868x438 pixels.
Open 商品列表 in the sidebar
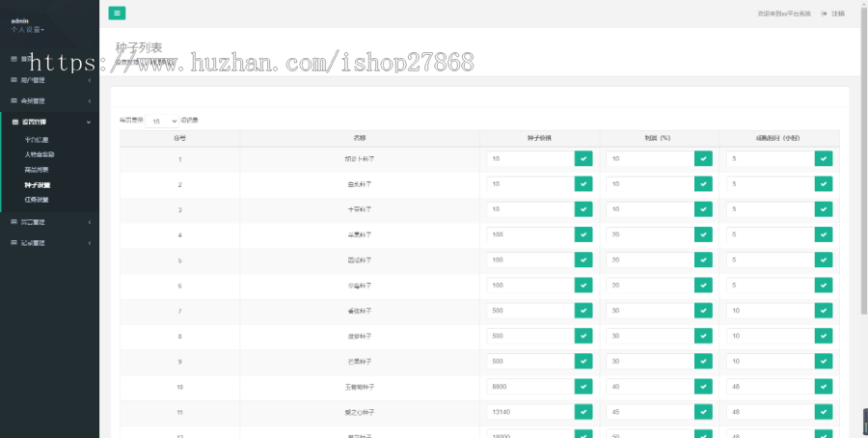tap(37, 170)
